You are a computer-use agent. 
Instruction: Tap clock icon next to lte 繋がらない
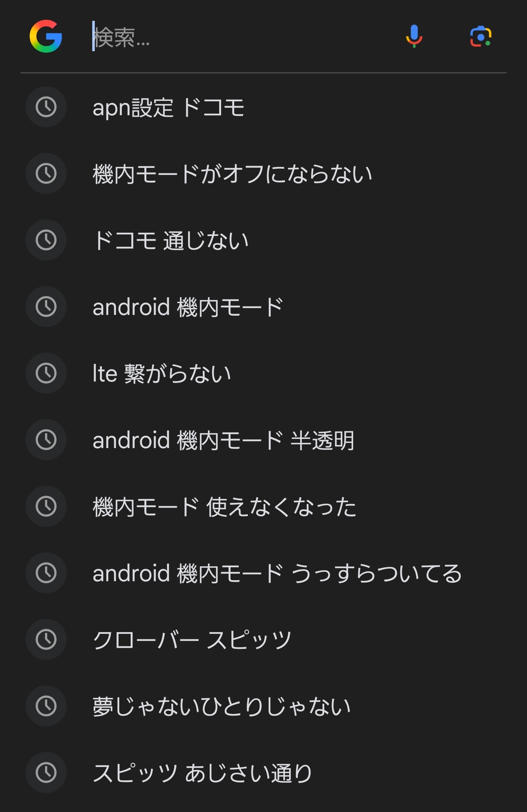tap(46, 373)
